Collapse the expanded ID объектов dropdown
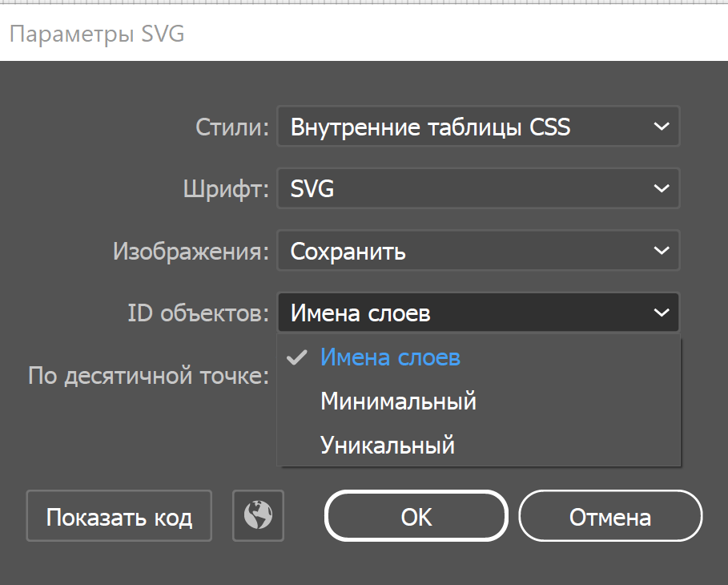 click(477, 313)
